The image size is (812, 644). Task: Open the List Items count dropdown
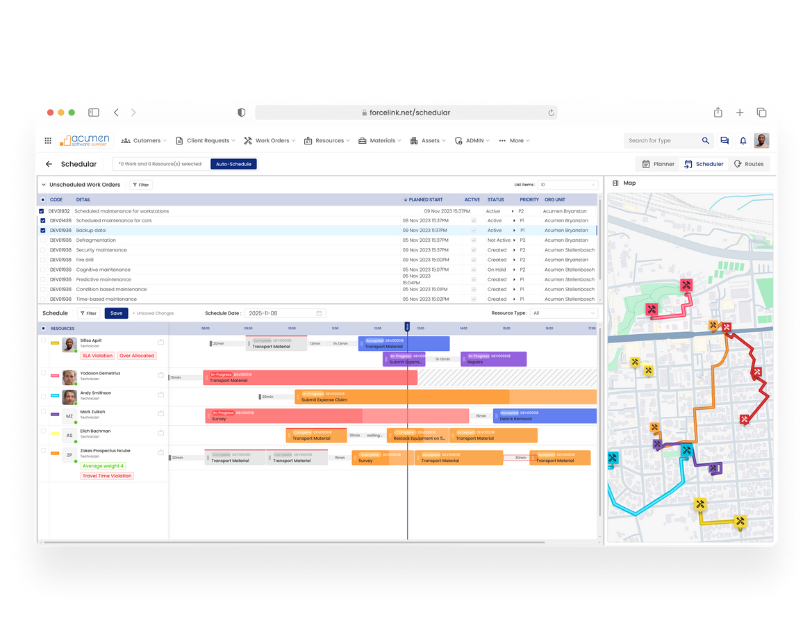pos(567,185)
